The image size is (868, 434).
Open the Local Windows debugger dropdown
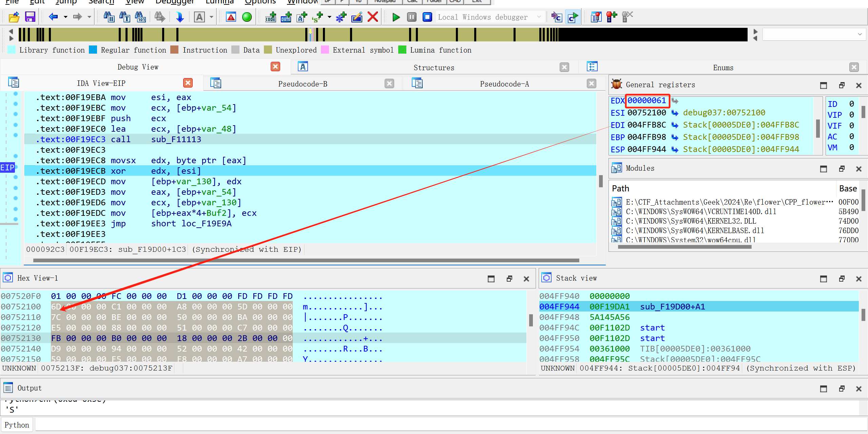(x=539, y=17)
